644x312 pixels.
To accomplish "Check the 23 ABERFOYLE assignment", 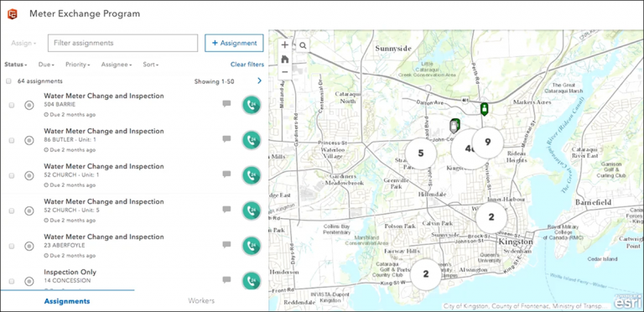I will 12,247.
